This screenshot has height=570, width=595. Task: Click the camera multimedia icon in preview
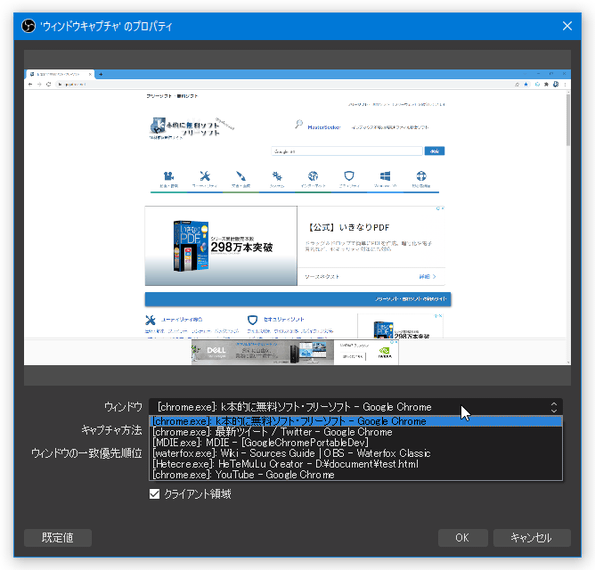tap(169, 176)
